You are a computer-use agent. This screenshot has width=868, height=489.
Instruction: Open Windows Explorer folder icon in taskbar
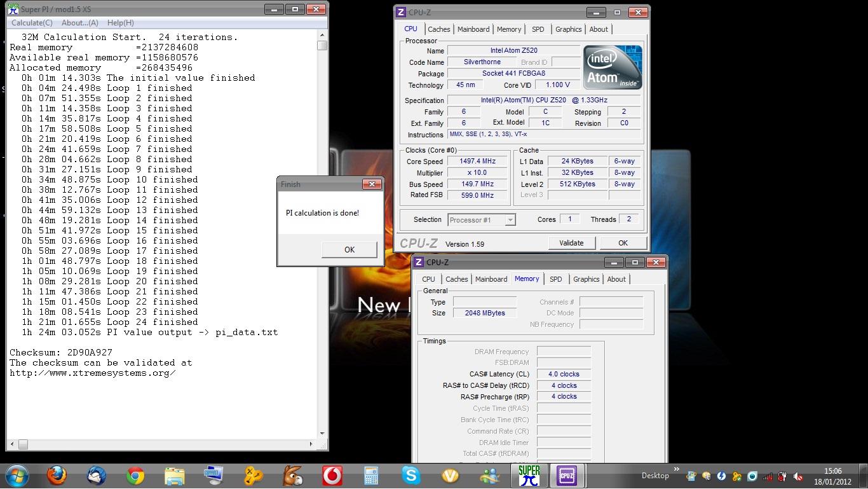175,476
